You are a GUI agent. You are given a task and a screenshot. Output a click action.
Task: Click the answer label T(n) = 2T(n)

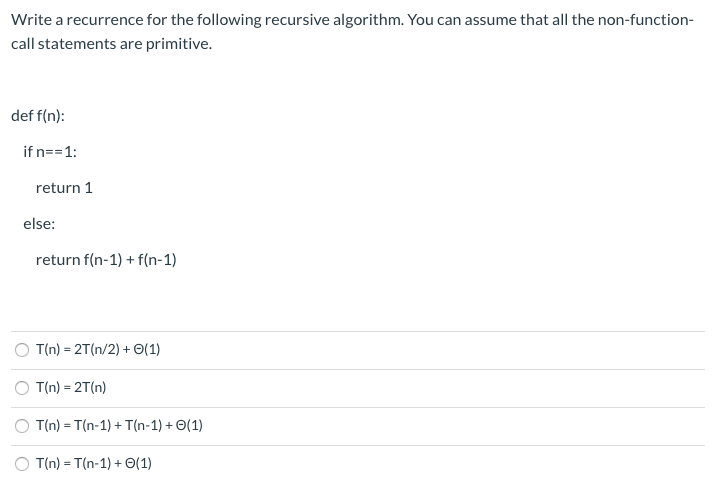(x=71, y=387)
